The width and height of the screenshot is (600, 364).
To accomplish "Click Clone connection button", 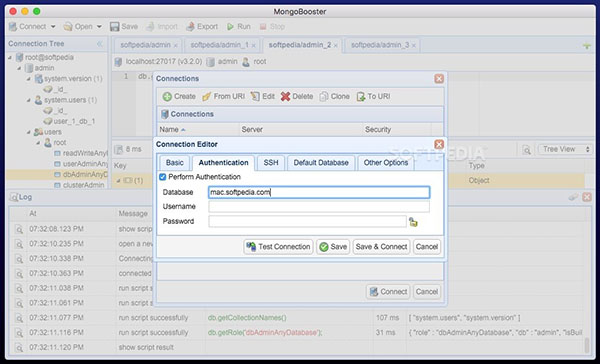I will [334, 96].
